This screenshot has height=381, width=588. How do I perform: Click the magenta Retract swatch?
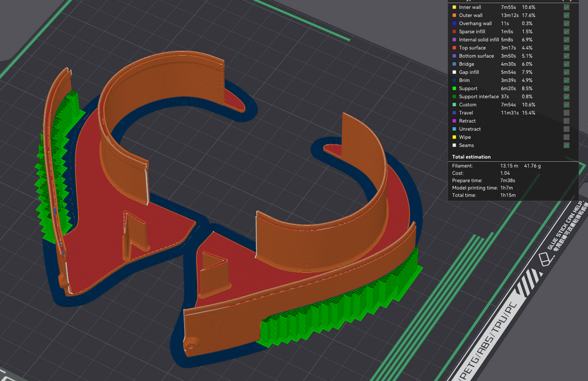coord(454,121)
